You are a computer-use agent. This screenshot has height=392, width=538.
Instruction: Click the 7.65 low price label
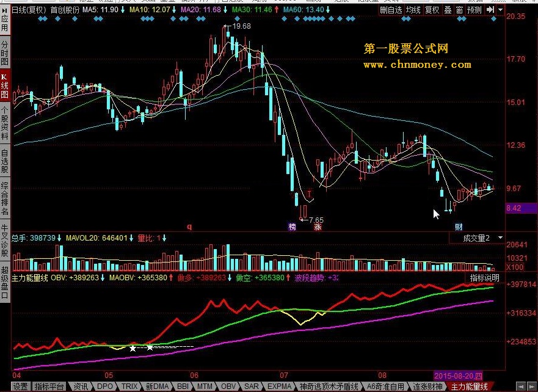316,220
